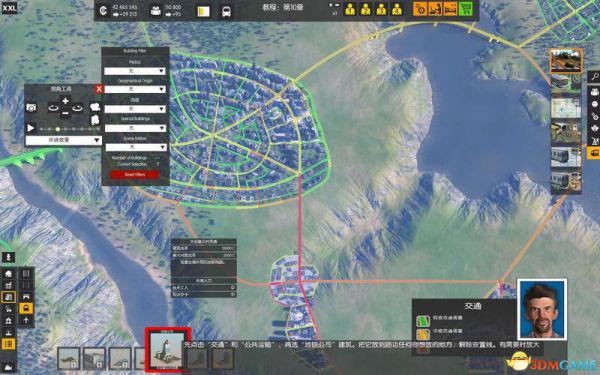
Task: Expand the Special Buildings filter dropdown
Action: point(135,128)
